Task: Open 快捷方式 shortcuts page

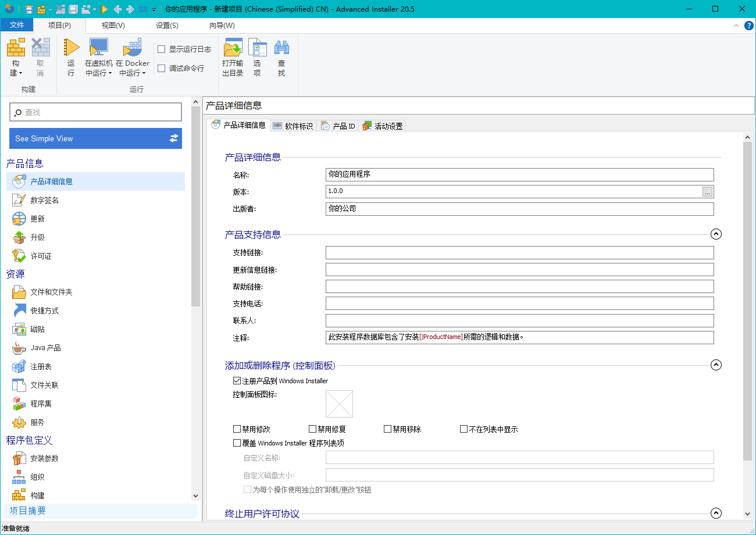Action: [x=95, y=311]
